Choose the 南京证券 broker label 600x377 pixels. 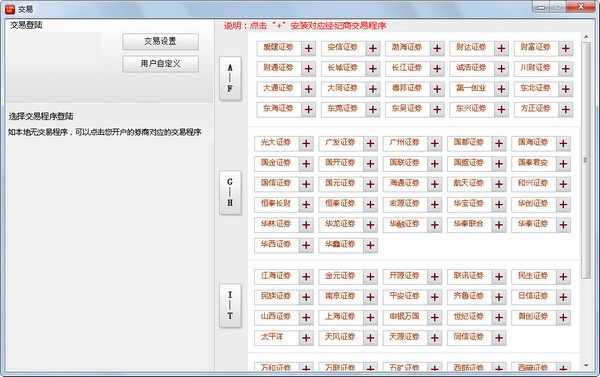click(340, 296)
